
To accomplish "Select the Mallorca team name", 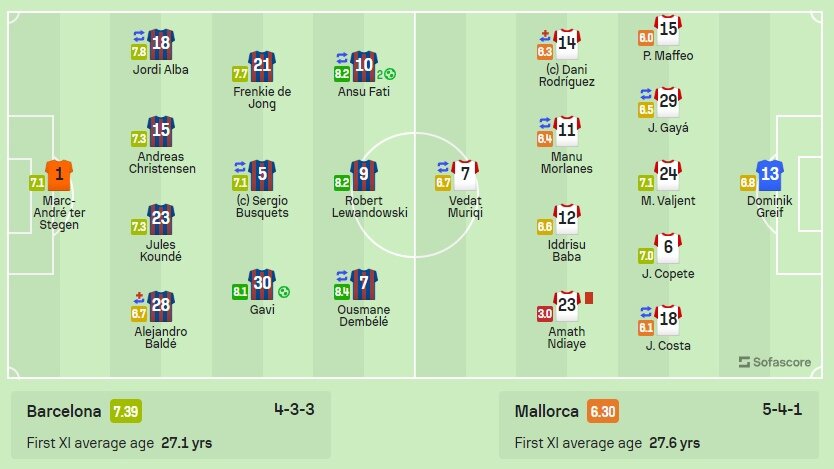I will (546, 411).
